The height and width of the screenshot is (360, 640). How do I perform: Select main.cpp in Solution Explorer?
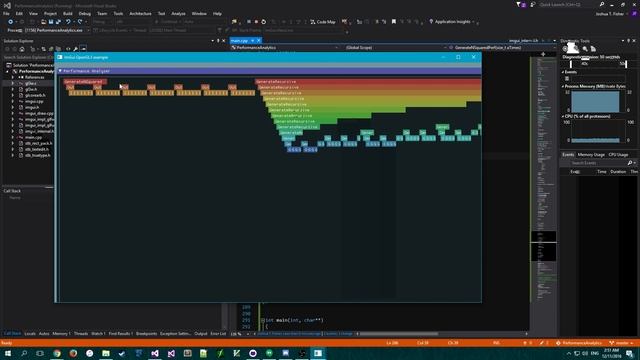[33, 137]
